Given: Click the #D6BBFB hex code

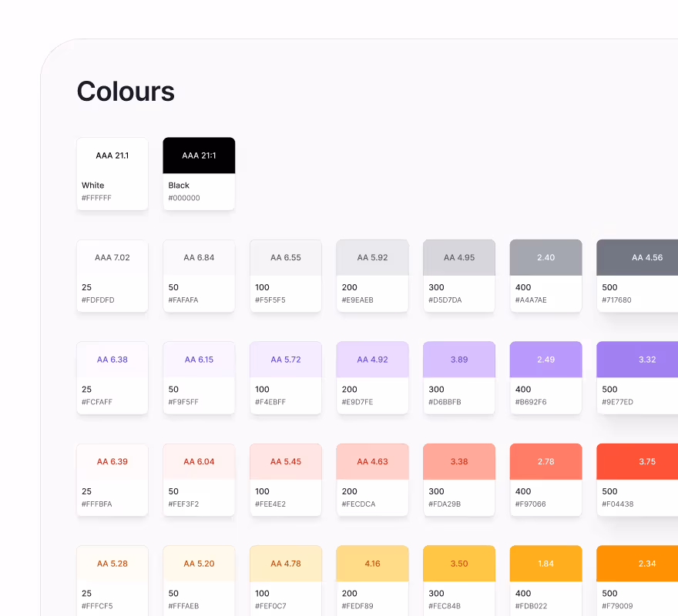Looking at the screenshot, I should click(x=445, y=402).
